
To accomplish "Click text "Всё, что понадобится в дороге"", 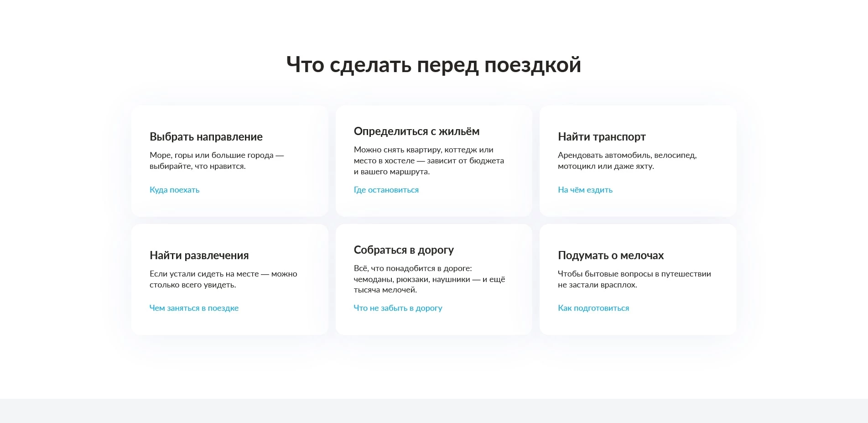I will coord(412,268).
